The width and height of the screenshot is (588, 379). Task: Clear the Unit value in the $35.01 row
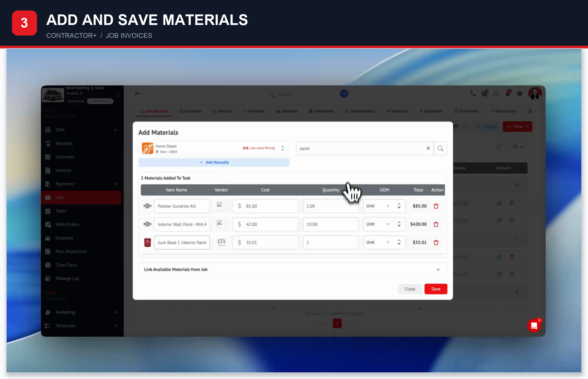[388, 242]
